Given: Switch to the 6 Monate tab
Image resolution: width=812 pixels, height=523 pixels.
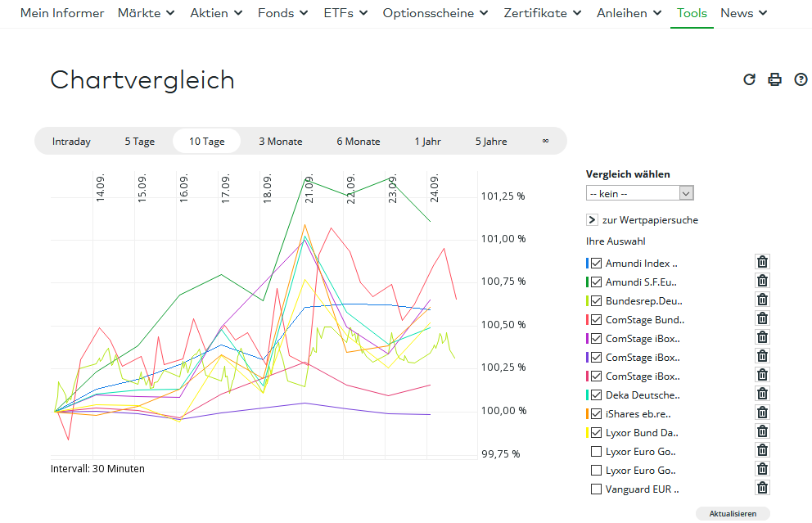Looking at the screenshot, I should [x=358, y=141].
